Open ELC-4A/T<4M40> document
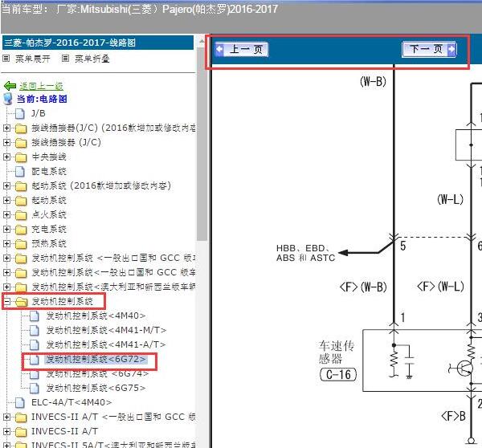Screen dimensions: 482x448 pyautogui.click(x=71, y=402)
